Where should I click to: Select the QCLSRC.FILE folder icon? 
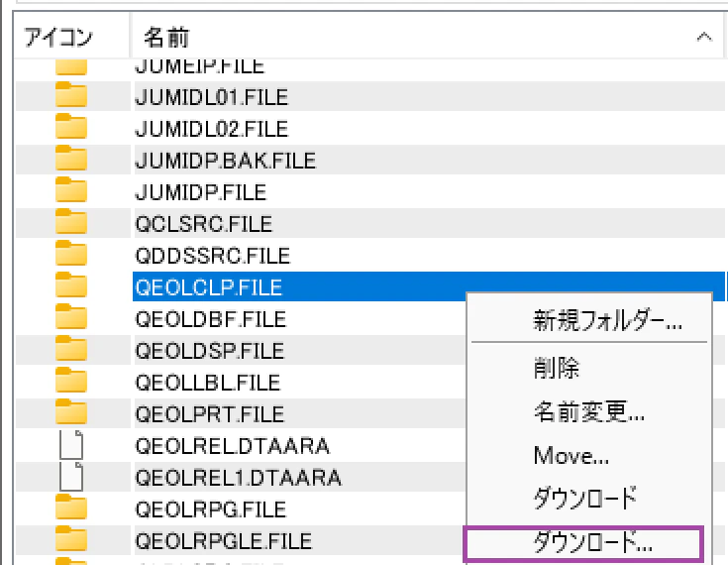point(71,222)
